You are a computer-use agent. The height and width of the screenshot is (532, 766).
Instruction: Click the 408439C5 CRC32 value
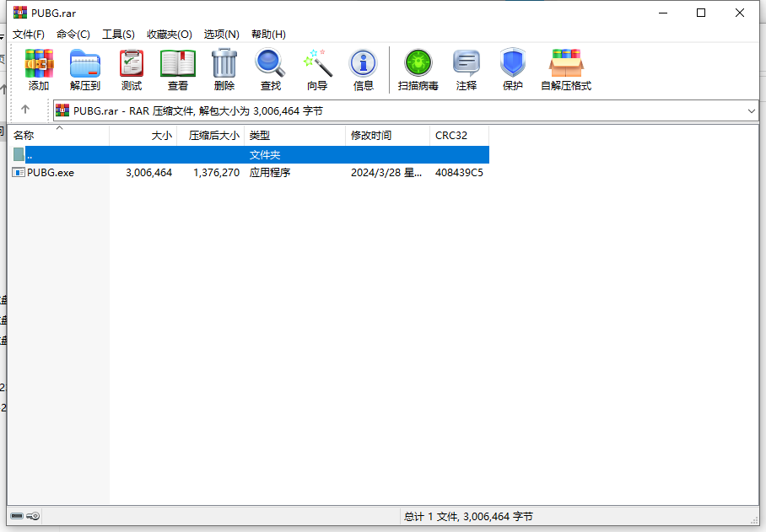pyautogui.click(x=459, y=173)
